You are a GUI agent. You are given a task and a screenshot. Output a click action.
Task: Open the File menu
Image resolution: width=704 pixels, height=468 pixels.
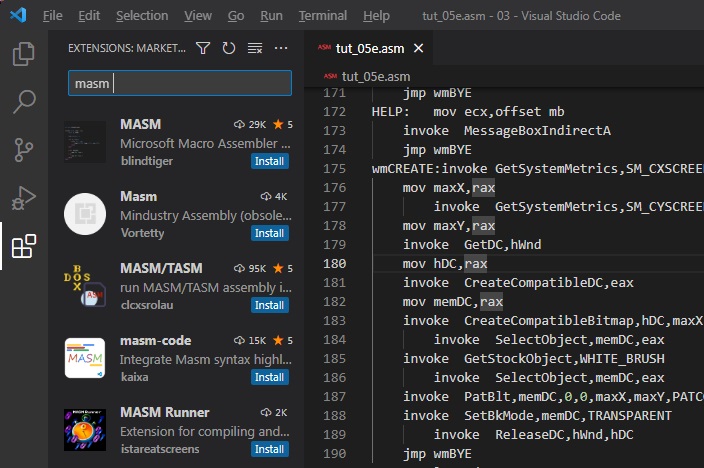coord(52,16)
